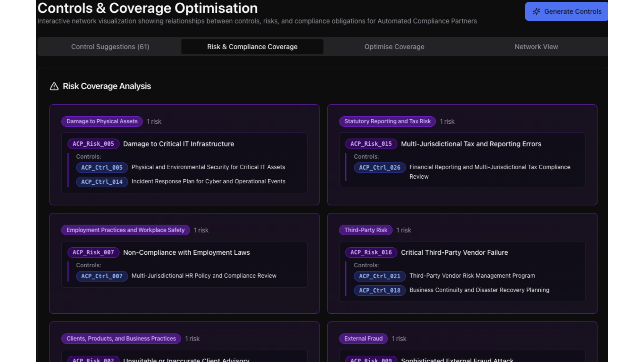Open the Control Suggestions (61) tab
Screen dimensions: 644x362
pyautogui.click(x=110, y=47)
